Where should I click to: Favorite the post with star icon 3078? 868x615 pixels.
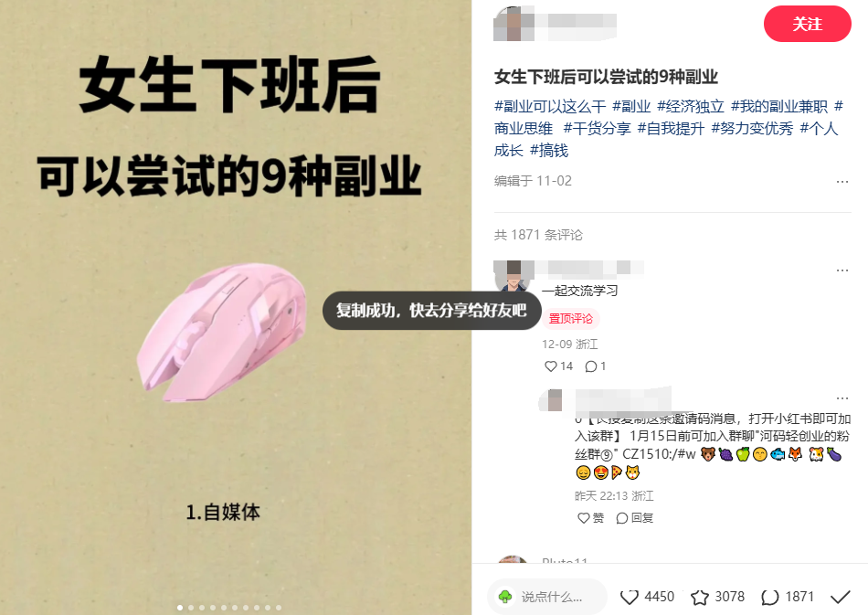[700, 597]
